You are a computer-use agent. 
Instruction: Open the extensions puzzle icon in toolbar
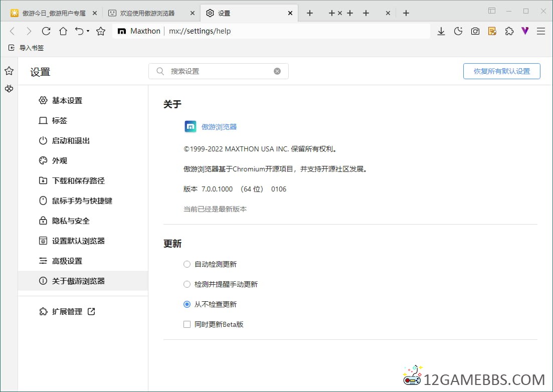(x=509, y=31)
